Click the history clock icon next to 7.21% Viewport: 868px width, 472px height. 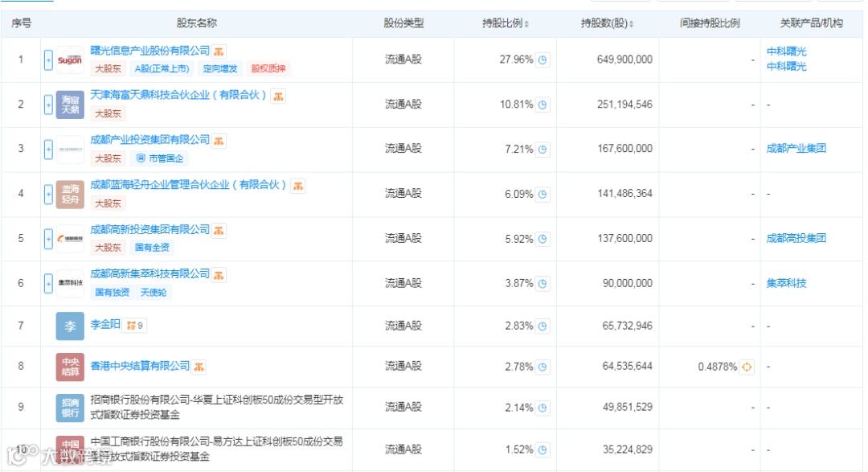click(543, 149)
